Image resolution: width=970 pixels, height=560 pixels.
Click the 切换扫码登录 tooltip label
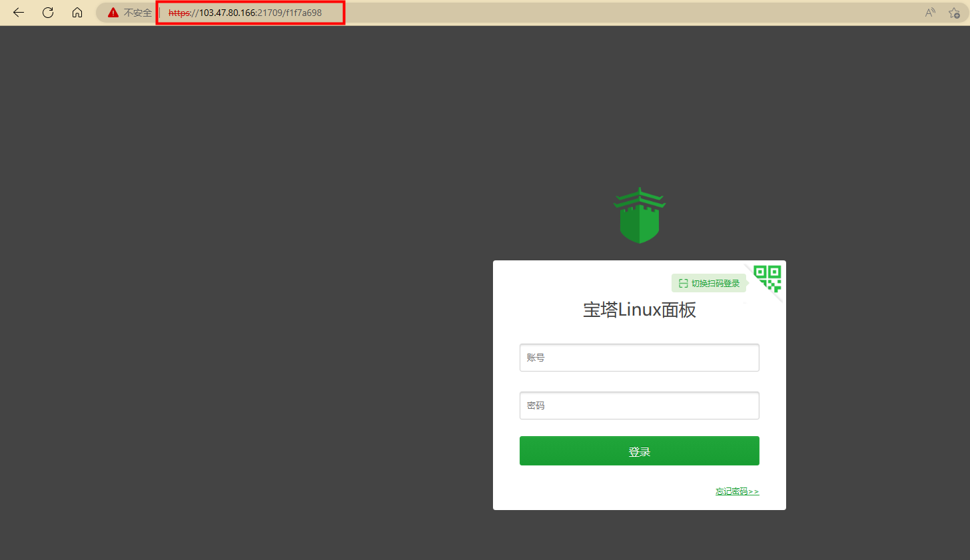click(709, 283)
